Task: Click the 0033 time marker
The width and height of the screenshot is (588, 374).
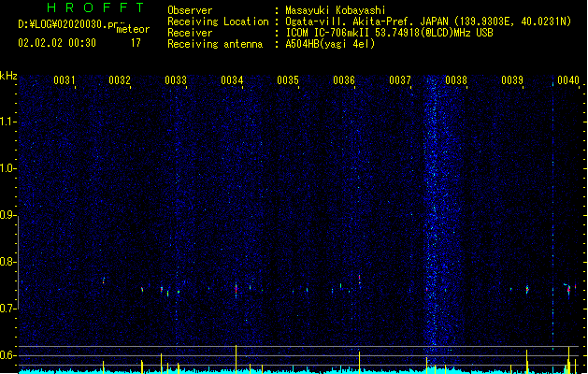Action: (x=176, y=80)
